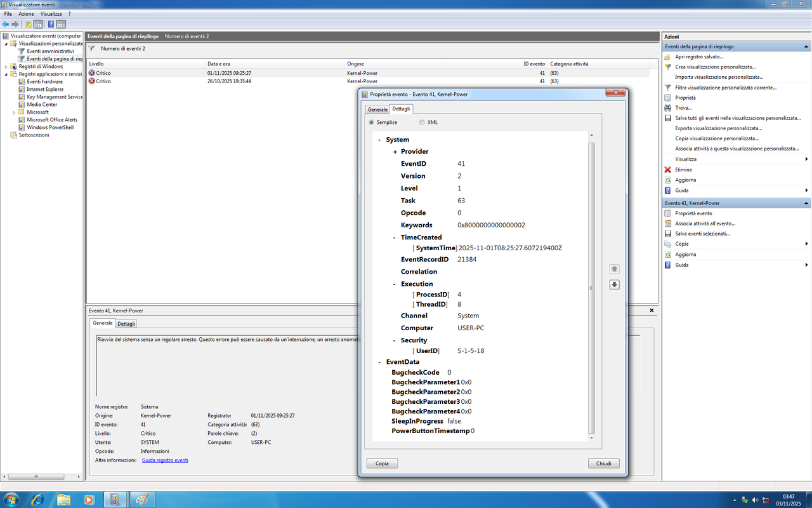Click the critical error icon of 26/10/2025 event
812x508 pixels.
(x=92, y=81)
